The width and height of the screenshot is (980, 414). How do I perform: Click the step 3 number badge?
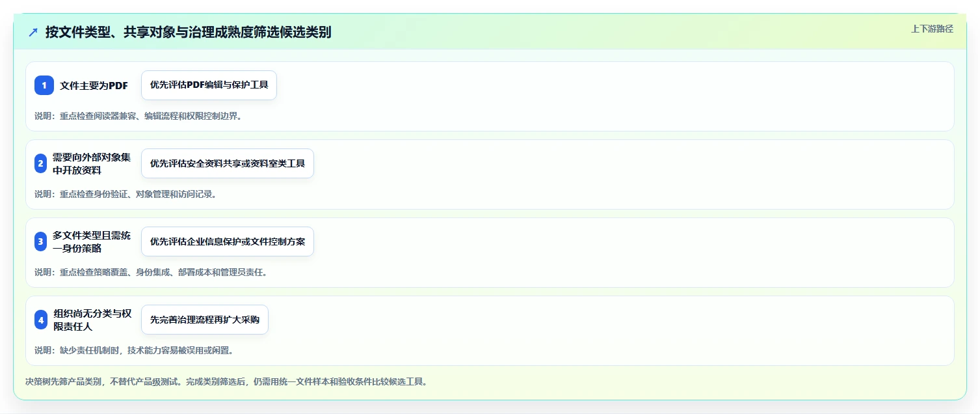41,241
